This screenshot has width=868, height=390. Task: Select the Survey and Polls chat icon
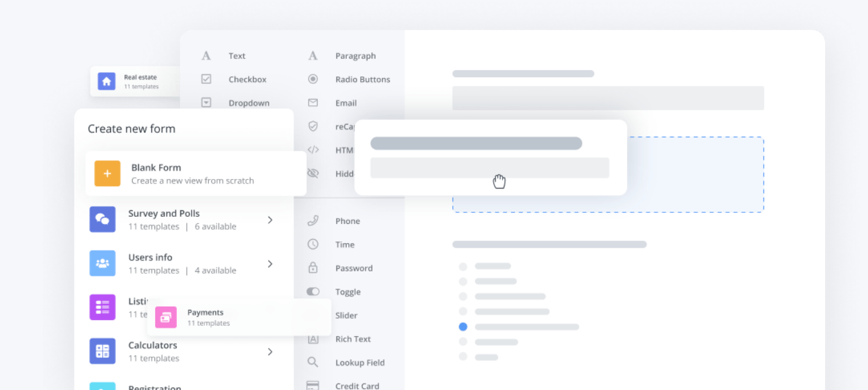coord(103,219)
